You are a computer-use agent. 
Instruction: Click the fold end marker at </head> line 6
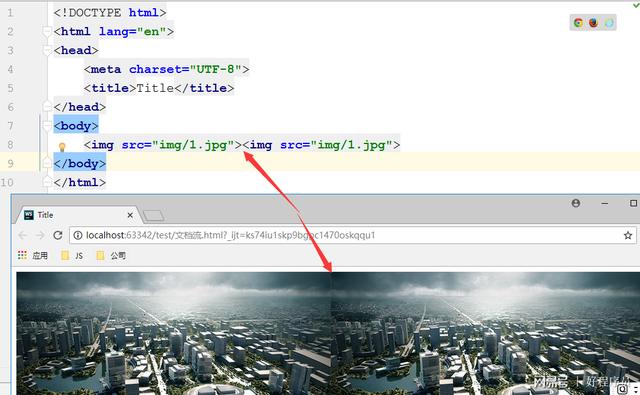tap(47, 107)
